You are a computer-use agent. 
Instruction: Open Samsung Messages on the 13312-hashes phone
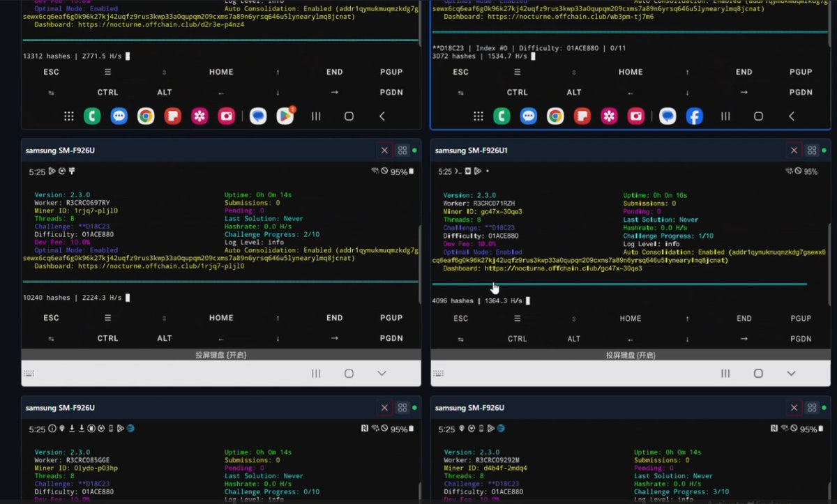coord(119,116)
